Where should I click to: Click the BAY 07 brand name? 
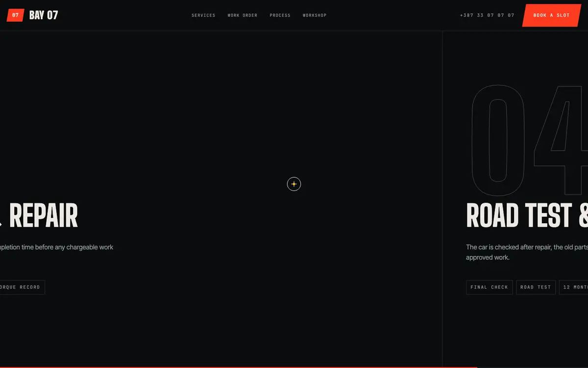point(44,15)
